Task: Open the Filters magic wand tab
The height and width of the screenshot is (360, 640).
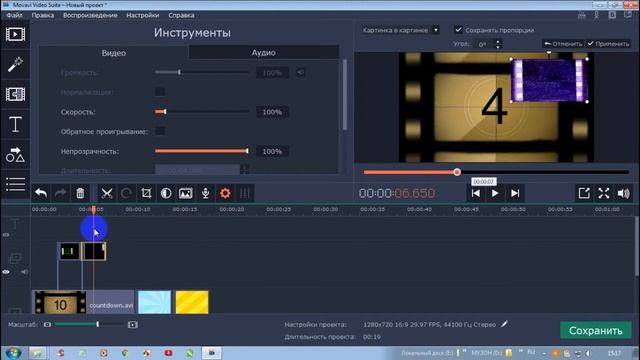Action: 15,64
